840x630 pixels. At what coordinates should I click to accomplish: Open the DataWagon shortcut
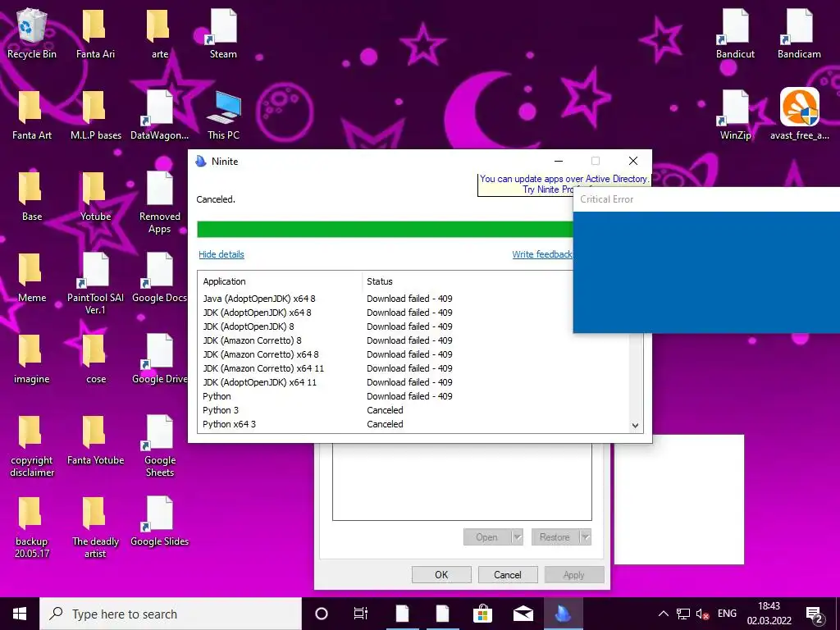pos(159,115)
